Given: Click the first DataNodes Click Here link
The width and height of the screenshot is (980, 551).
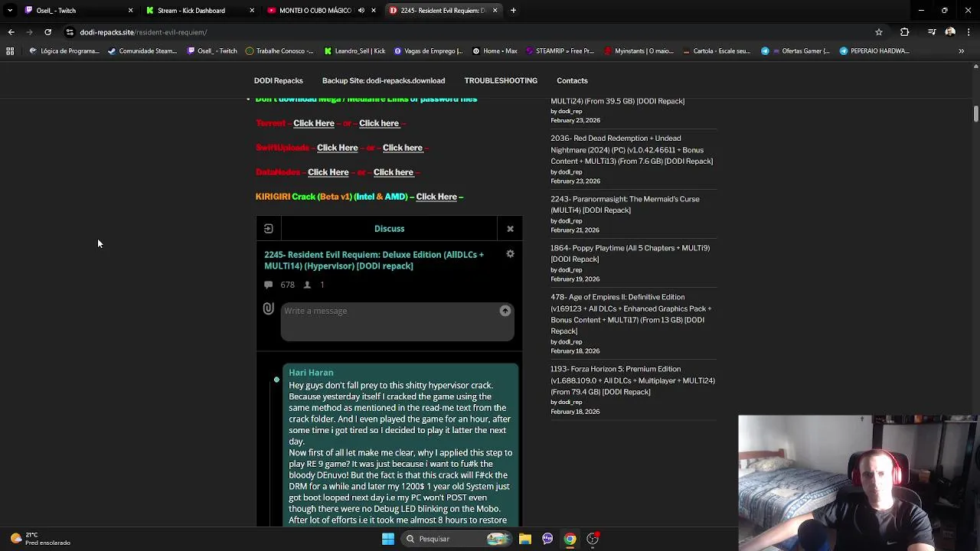Looking at the screenshot, I should pos(328,172).
